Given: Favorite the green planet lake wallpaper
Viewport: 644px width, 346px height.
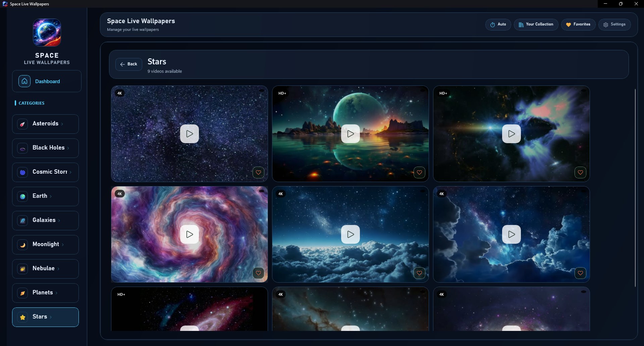Looking at the screenshot, I should [419, 173].
